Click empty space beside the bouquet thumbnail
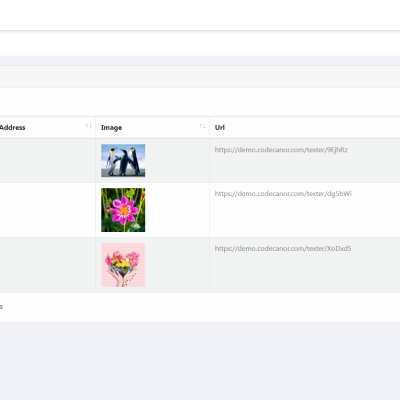The width and height of the screenshot is (400, 400). [177, 265]
